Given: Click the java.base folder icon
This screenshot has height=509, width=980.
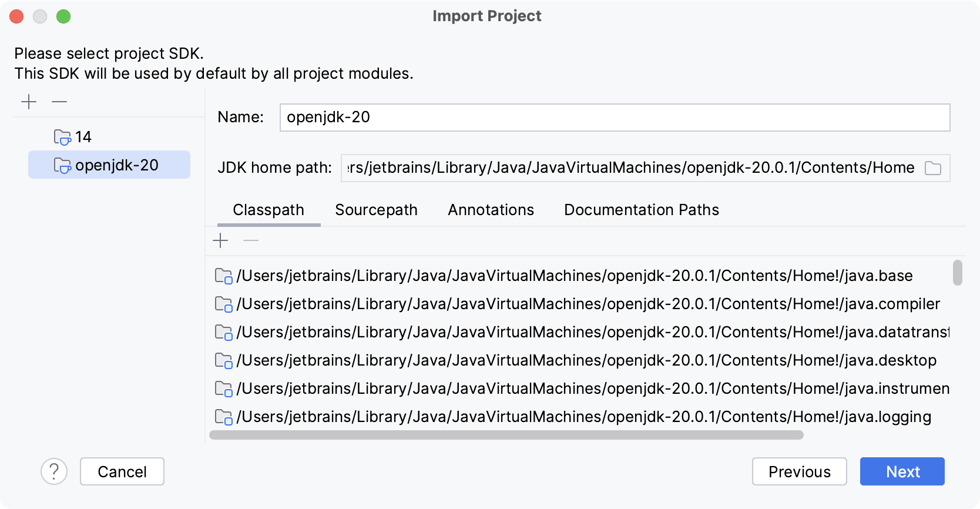Looking at the screenshot, I should click(223, 276).
